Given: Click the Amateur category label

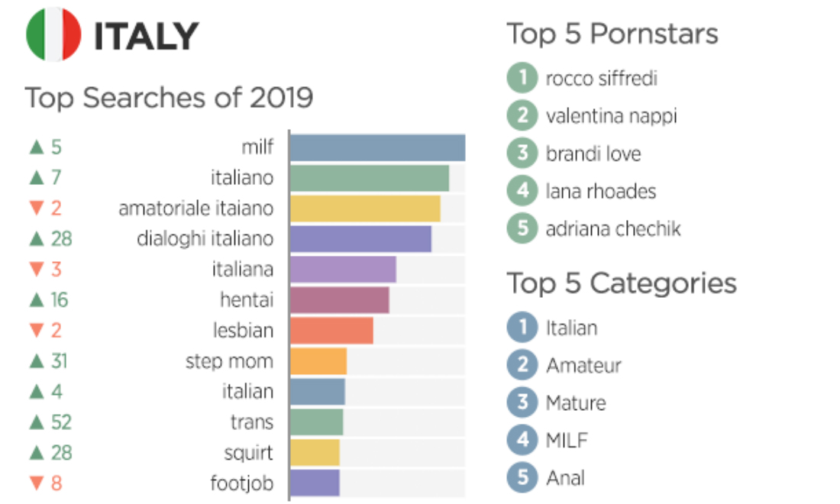Looking at the screenshot, I should [x=583, y=365].
